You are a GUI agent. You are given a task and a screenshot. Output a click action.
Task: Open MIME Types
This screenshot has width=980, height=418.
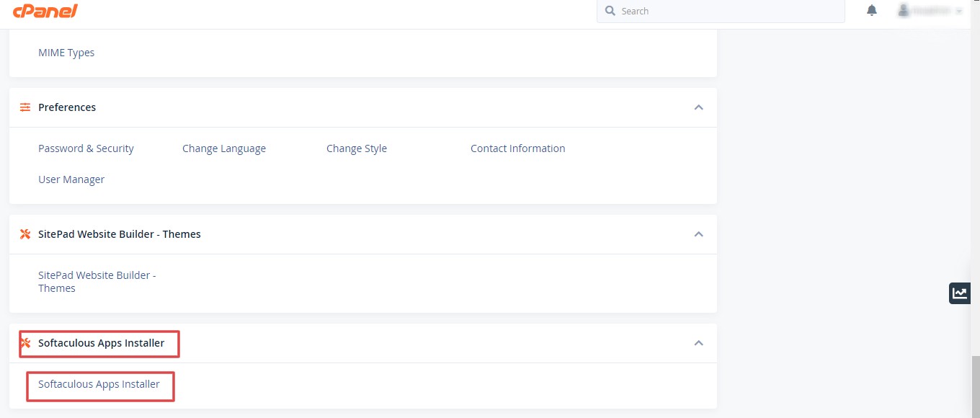click(x=66, y=53)
